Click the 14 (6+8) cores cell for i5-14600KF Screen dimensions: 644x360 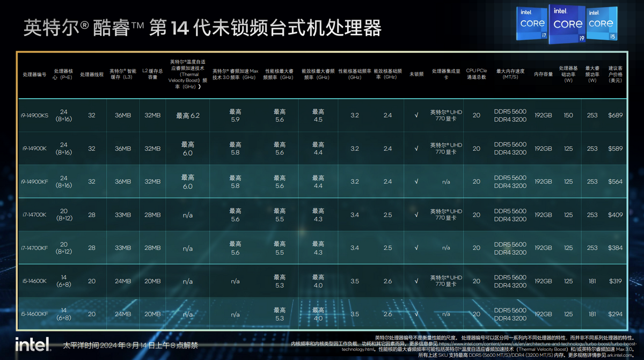point(63,314)
